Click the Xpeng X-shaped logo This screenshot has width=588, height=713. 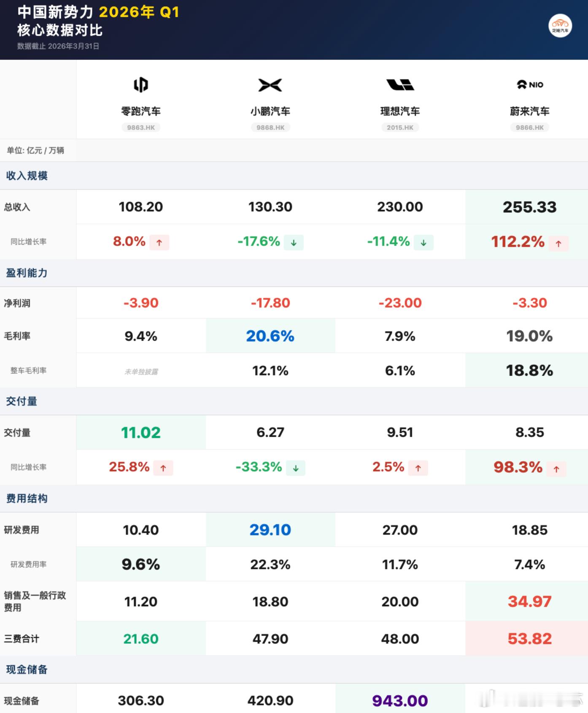click(270, 85)
